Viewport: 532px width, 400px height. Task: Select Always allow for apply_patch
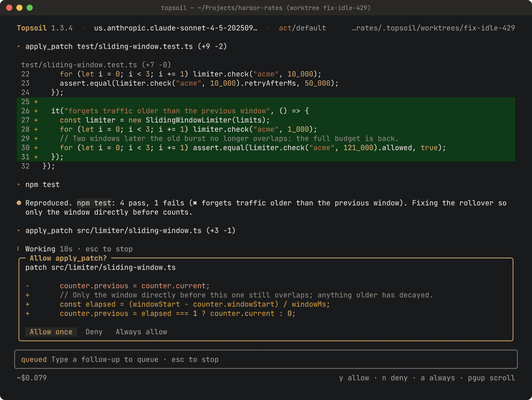point(141,332)
